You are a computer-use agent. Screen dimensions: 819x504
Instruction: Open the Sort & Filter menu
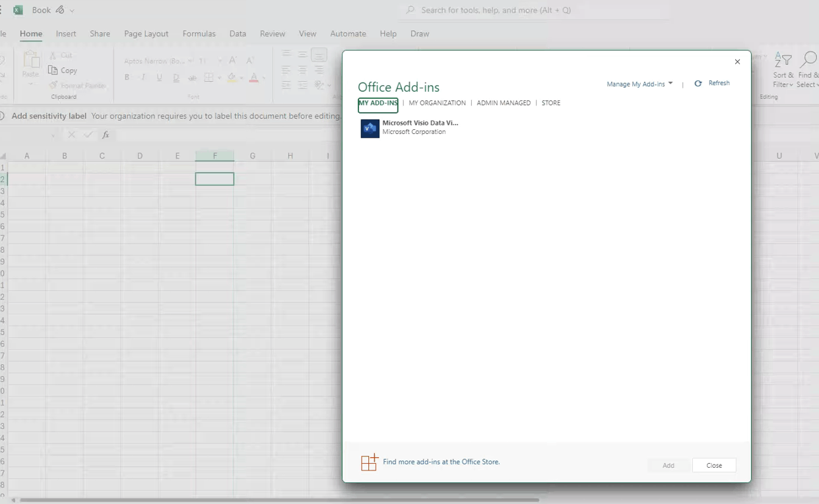pos(783,73)
